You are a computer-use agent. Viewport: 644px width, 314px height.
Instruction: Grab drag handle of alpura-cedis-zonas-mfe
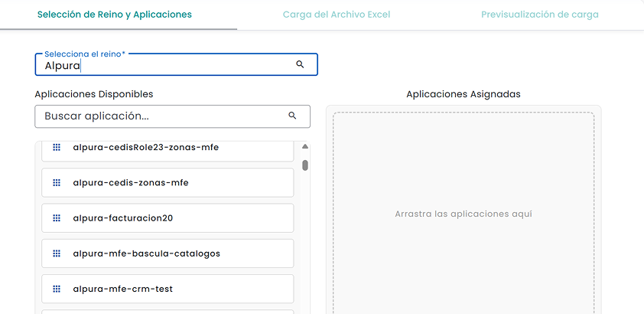57,182
